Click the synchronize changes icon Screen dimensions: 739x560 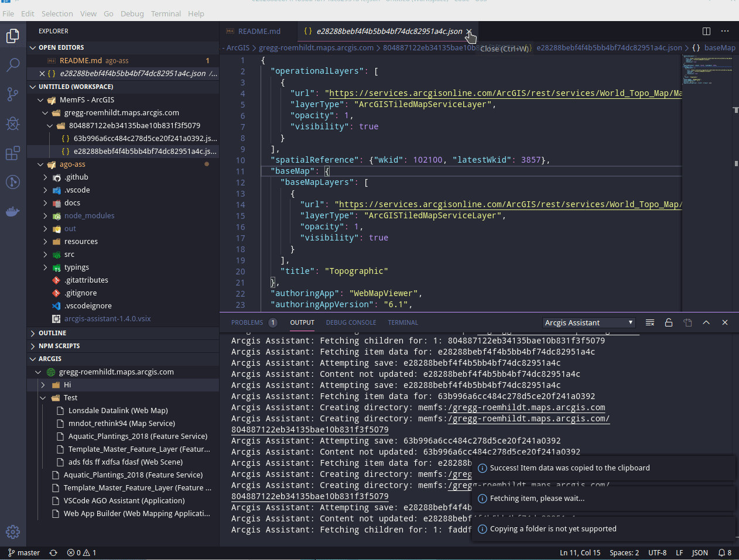tap(53, 552)
